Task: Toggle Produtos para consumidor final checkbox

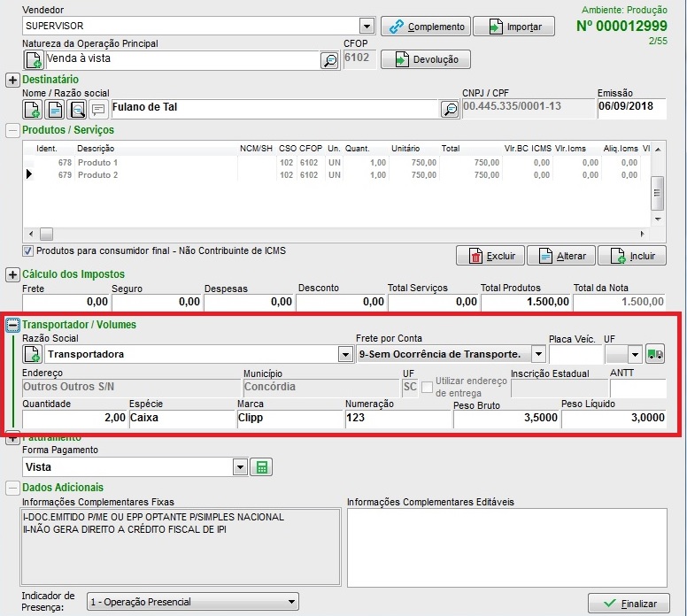Action: (28, 251)
